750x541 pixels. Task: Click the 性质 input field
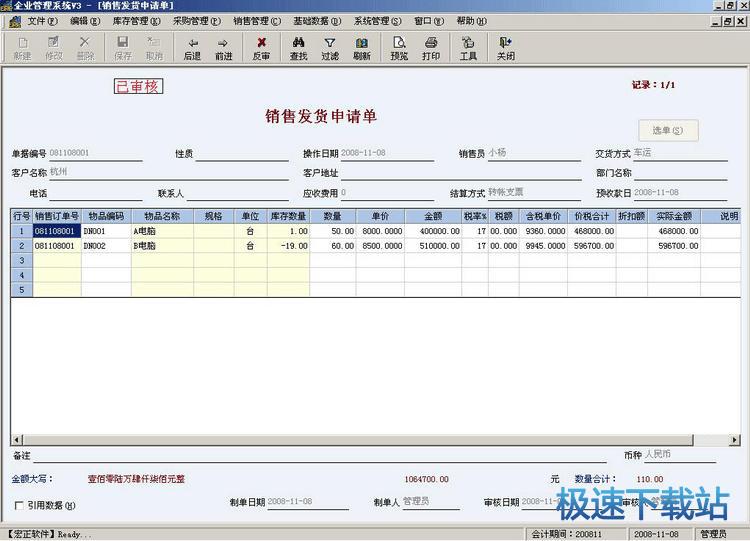coord(242,154)
